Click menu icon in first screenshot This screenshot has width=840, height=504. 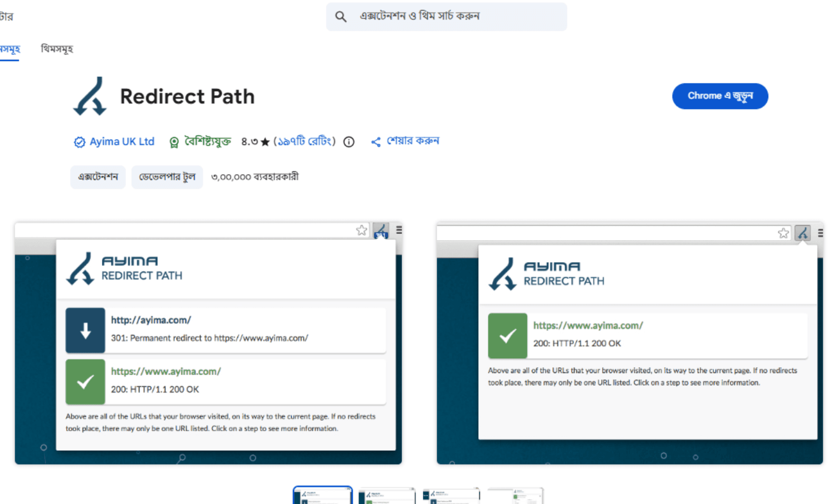coord(399,230)
